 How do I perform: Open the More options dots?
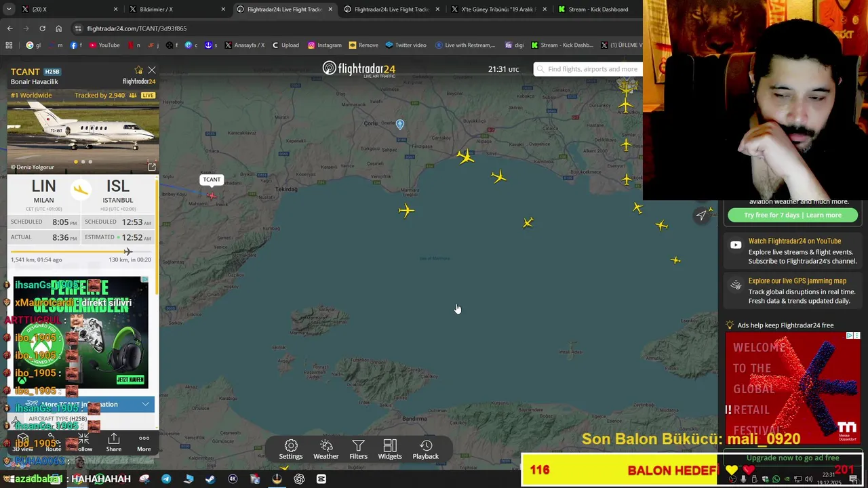tap(144, 443)
